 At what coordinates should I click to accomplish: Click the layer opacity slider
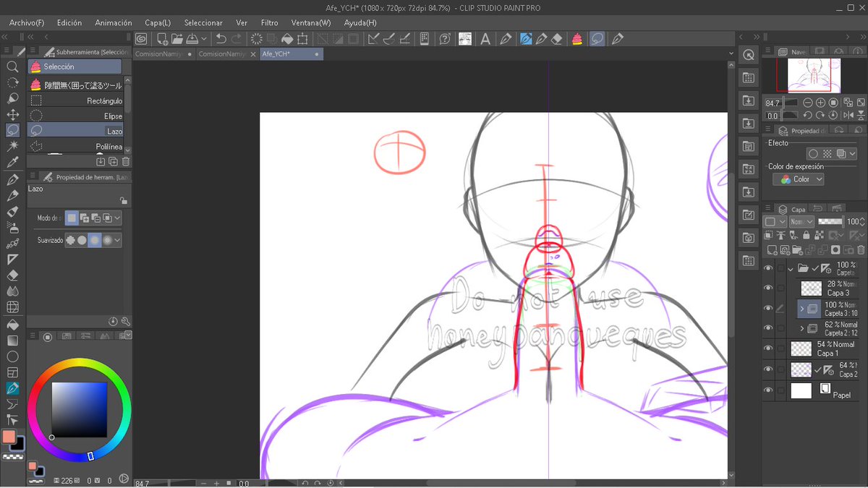830,221
